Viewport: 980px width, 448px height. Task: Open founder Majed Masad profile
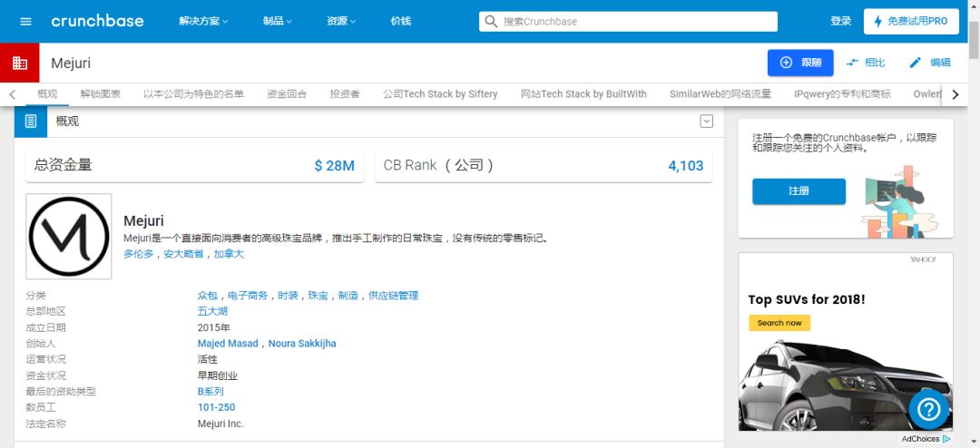click(228, 344)
